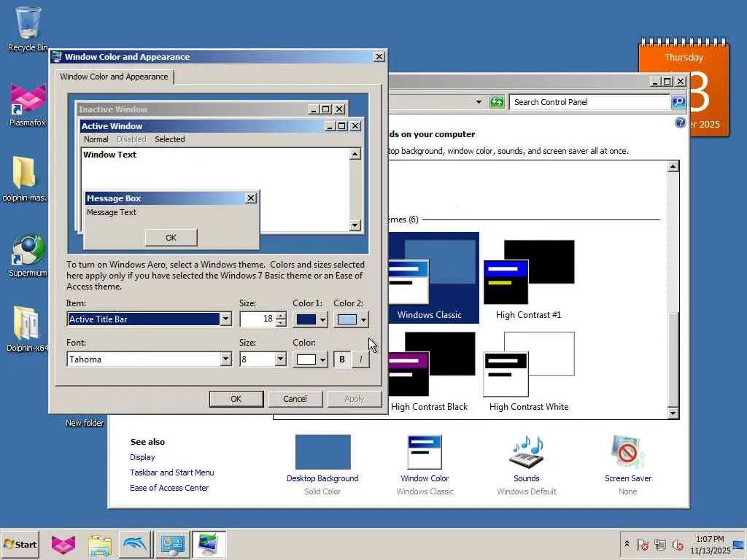Open the Control Panel help question mark
The width and height of the screenshot is (747, 560).
[681, 122]
